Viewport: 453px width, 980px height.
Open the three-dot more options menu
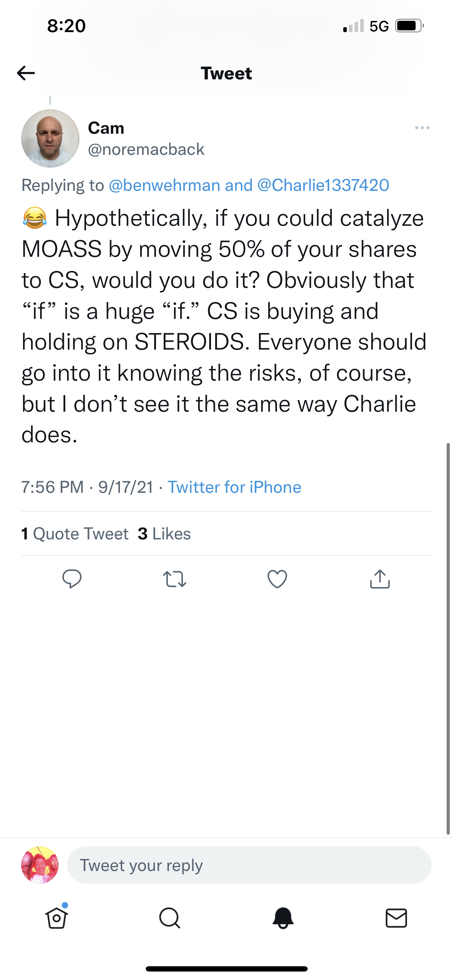pos(422,128)
